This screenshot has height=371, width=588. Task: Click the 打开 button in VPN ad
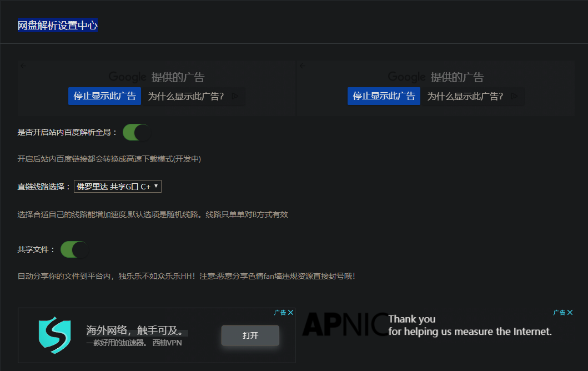[x=250, y=335]
